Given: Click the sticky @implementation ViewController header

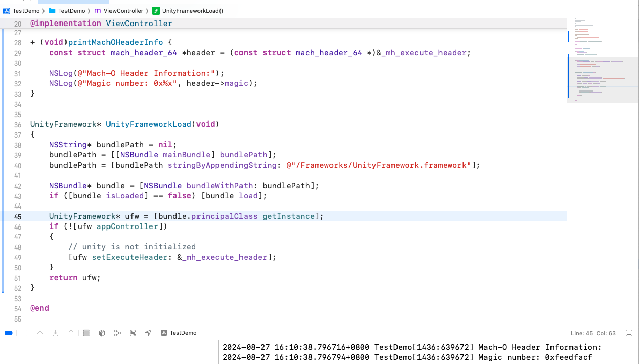Looking at the screenshot, I should click(101, 24).
